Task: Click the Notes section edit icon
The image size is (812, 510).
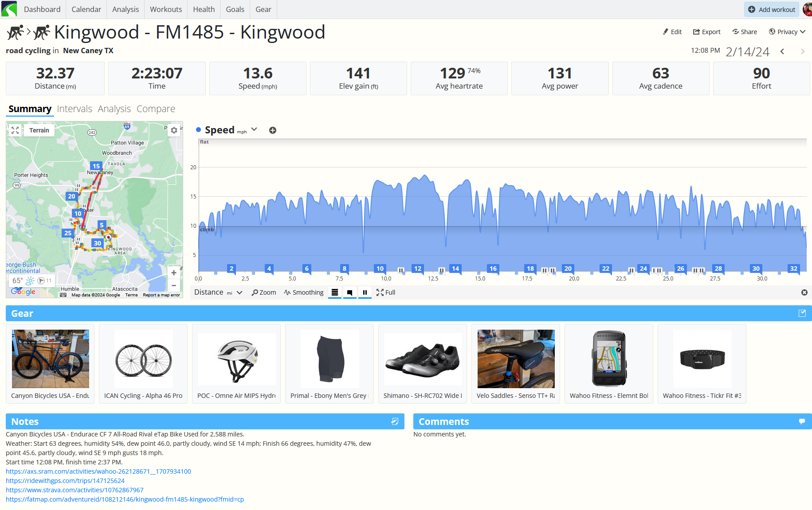Action: pos(395,421)
